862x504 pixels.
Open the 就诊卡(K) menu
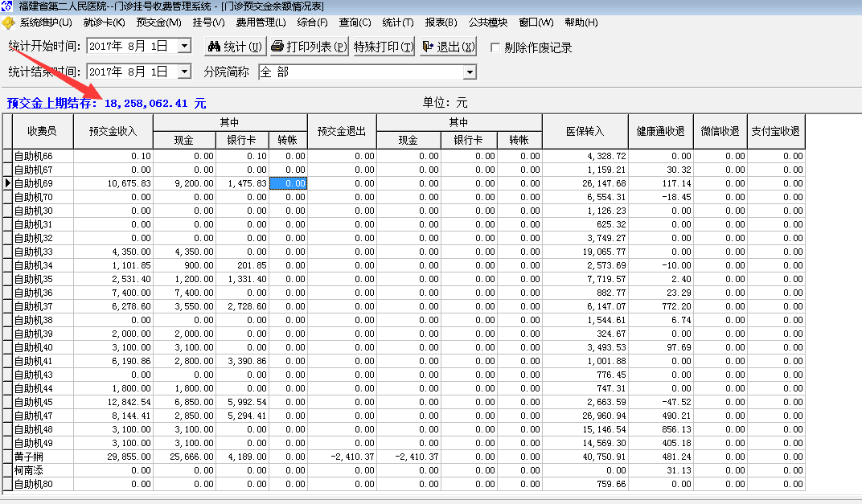click(104, 23)
